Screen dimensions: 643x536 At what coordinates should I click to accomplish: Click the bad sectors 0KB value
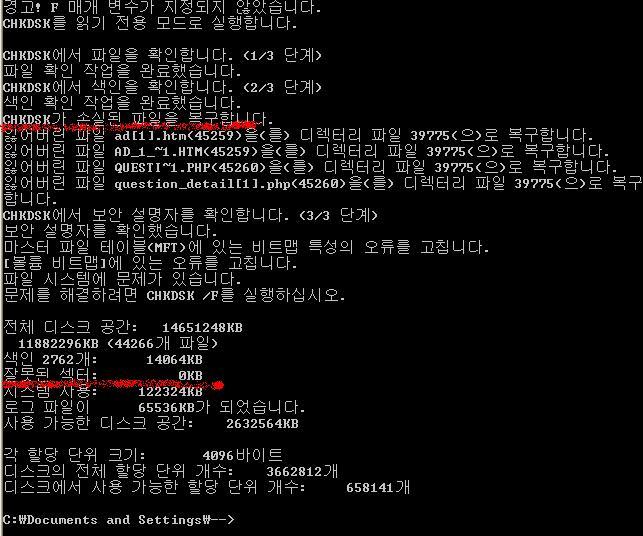pos(190,375)
